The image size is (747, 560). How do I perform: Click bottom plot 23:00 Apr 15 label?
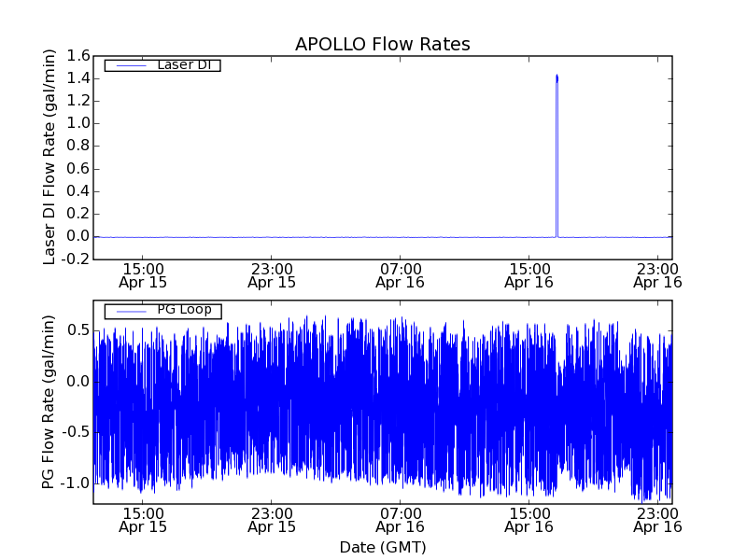point(272,521)
